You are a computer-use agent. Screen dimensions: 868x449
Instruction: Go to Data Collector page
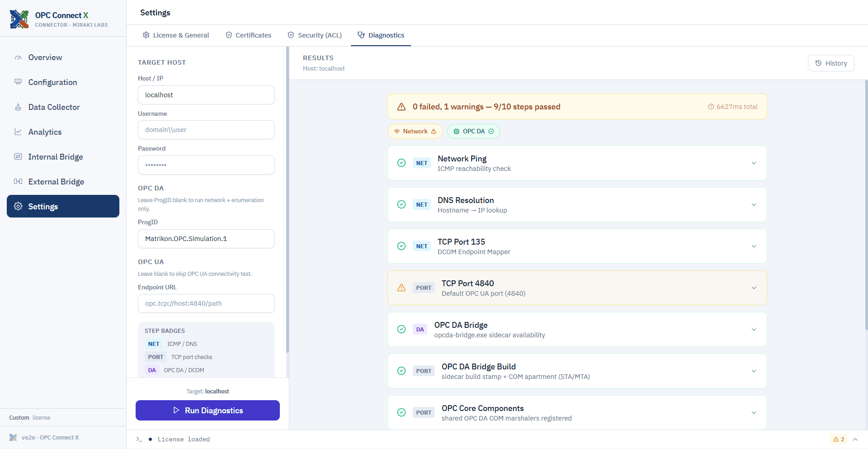[63, 107]
